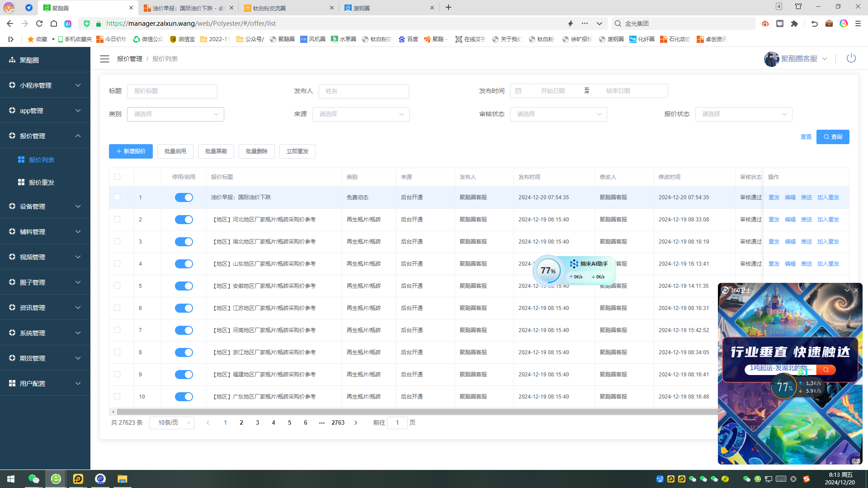Open the 类别 dropdown filter
This screenshot has height=488, width=868.
[x=175, y=114]
